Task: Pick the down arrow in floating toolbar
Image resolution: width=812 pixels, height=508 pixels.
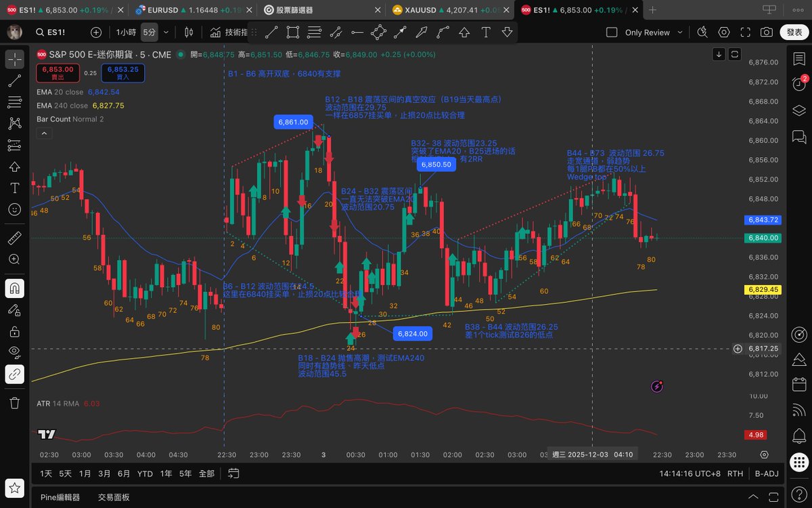Action: coord(507,33)
